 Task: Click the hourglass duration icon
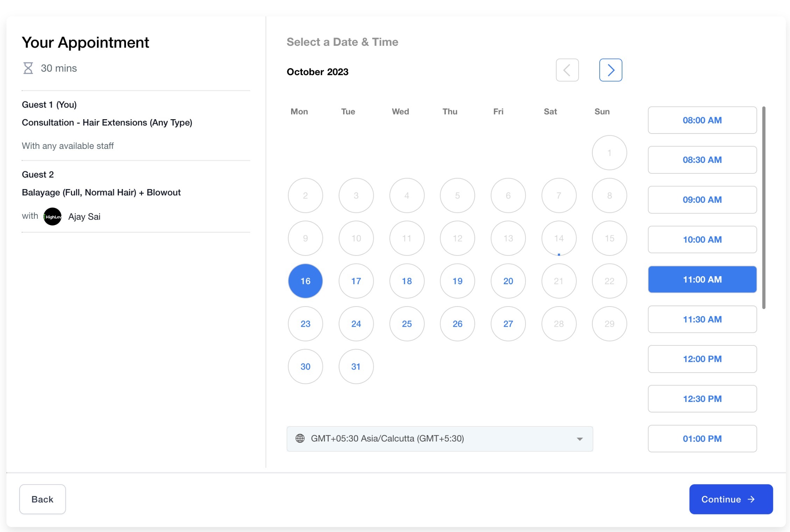tap(28, 68)
